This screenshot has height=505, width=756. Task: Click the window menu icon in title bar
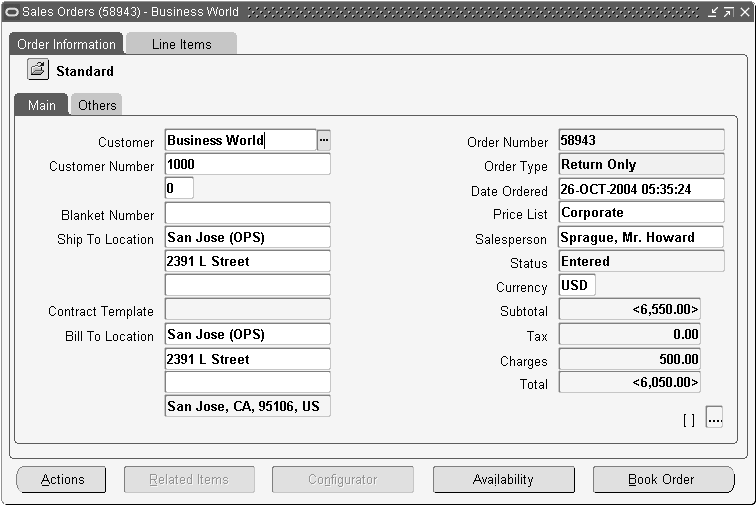[11, 12]
